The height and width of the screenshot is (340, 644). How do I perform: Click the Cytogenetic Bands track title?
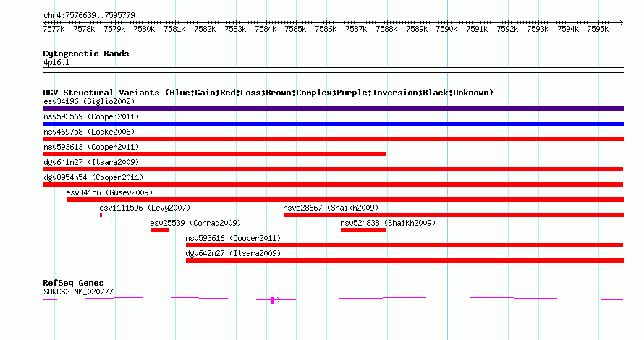[86, 54]
